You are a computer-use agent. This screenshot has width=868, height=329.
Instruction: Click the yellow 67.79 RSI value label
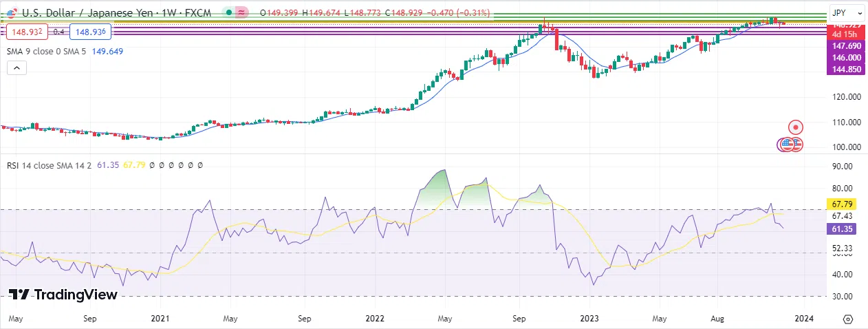click(846, 204)
